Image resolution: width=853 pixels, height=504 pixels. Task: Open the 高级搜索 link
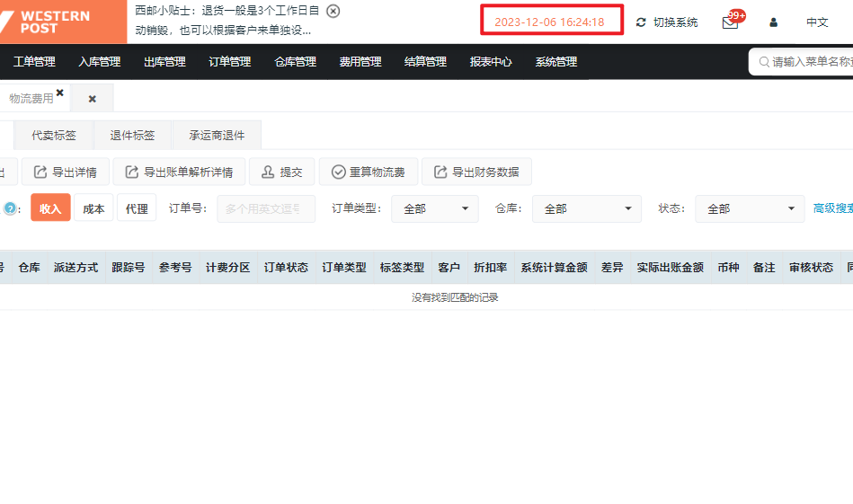tap(833, 208)
